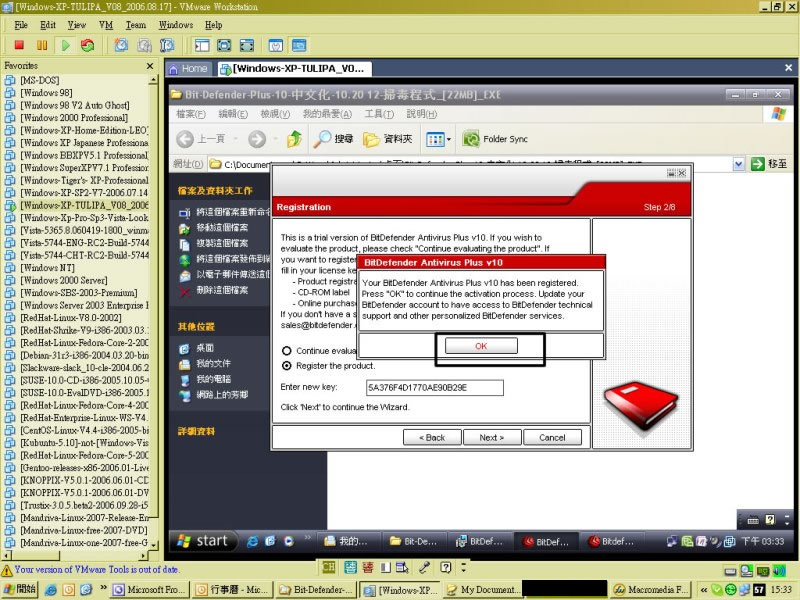800x600 pixels.
Task: Click the Console view toolbar icon
Action: pos(299,45)
